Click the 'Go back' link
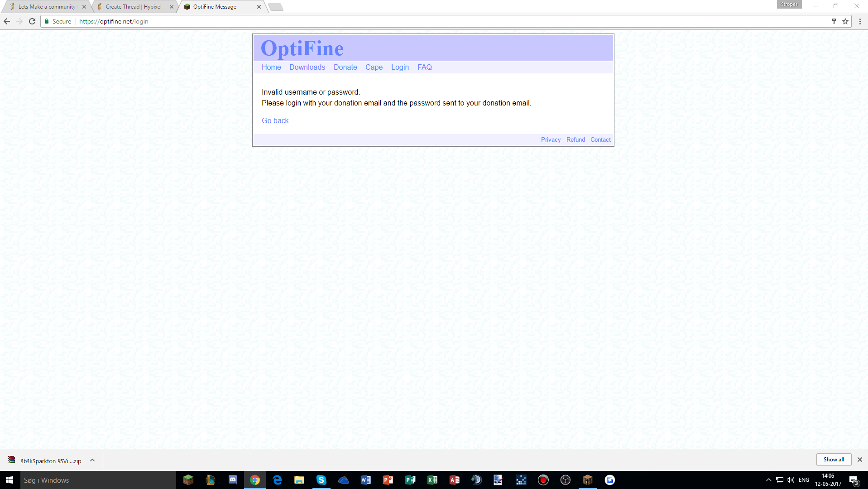Screen dimensions: 868x489 [x=275, y=121]
